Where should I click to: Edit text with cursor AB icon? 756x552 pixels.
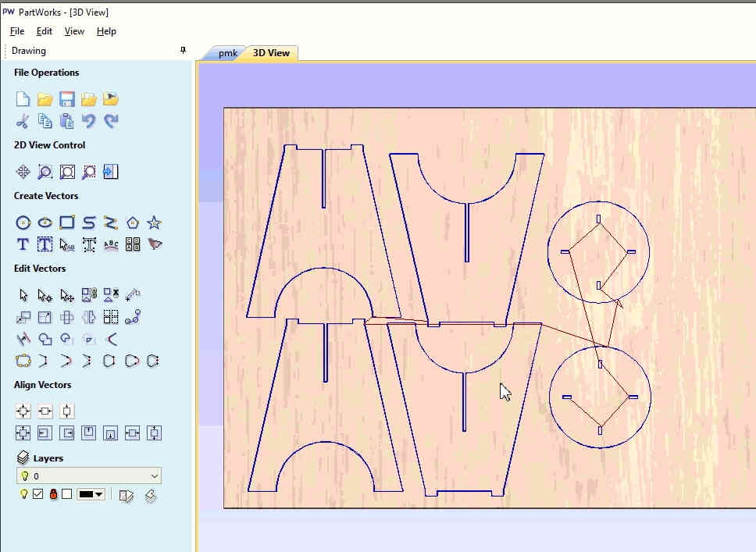pos(67,244)
